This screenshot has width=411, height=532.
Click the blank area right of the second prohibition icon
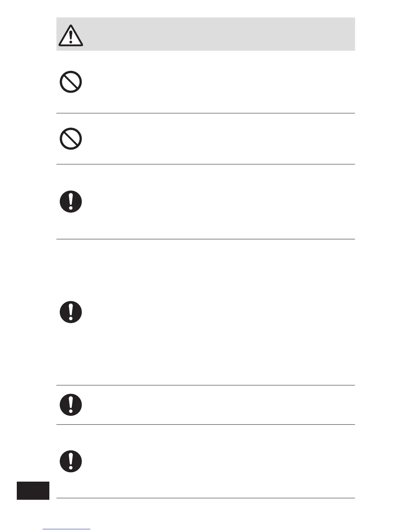218,139
